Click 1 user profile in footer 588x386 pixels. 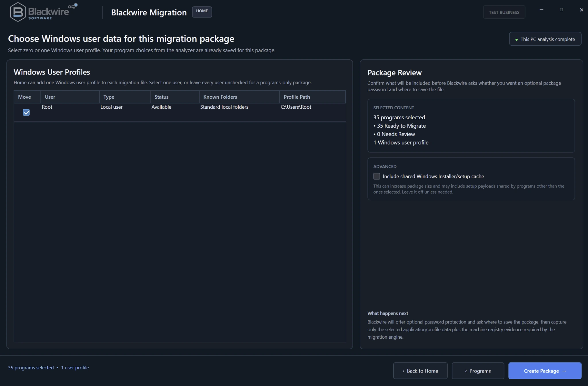pos(75,368)
